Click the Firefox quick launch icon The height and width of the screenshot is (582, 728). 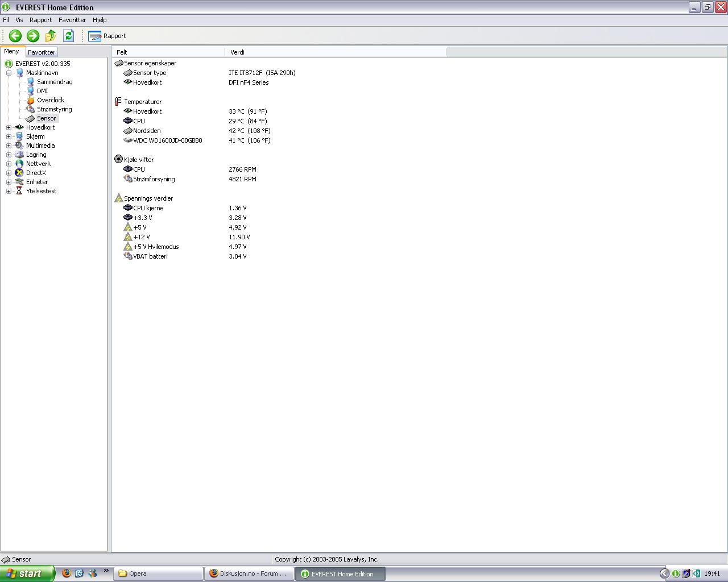(67, 573)
